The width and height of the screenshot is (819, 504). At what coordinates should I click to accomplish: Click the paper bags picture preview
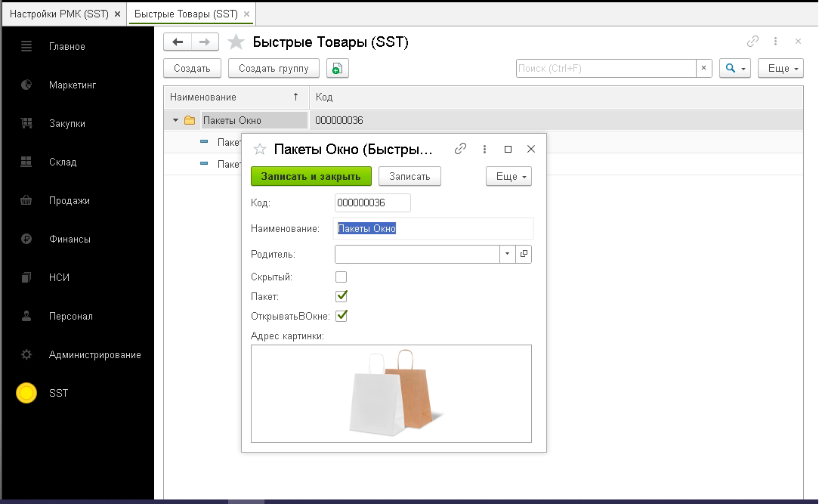tap(391, 393)
